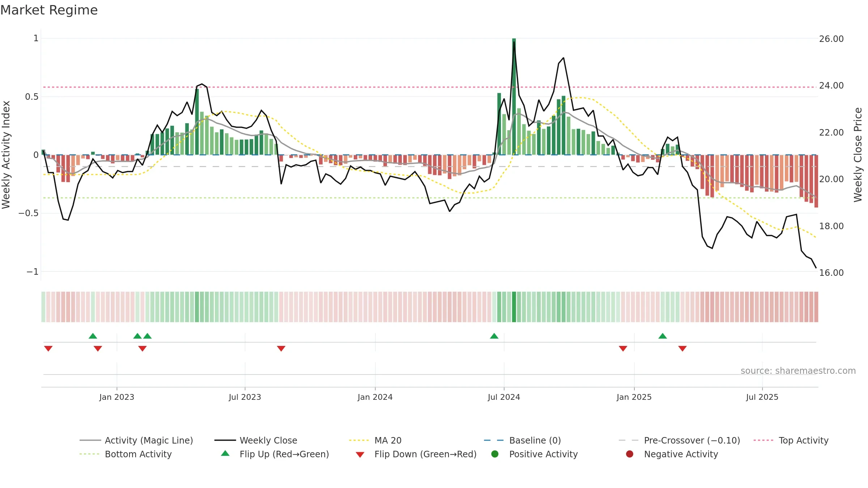
Task: Click the 18.00 price axis label
Action: (x=831, y=226)
